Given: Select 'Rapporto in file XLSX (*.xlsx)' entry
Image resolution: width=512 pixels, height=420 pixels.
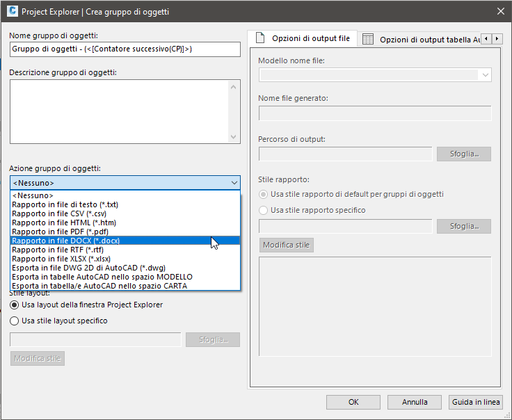Looking at the screenshot, I should pos(61,259).
